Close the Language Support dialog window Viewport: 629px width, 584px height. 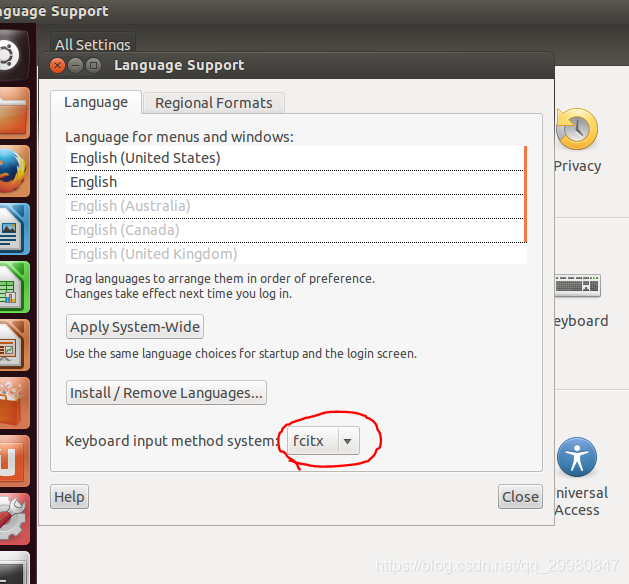click(57, 65)
